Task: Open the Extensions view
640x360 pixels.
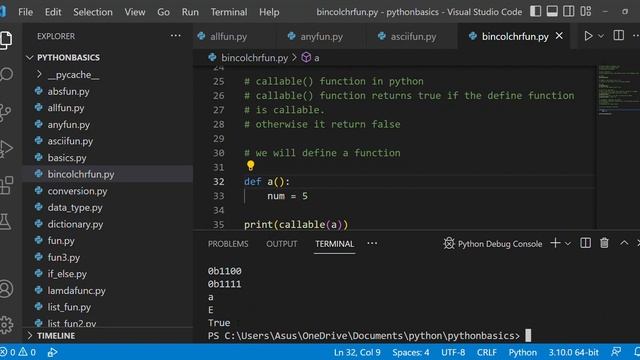Action: click(x=6, y=185)
